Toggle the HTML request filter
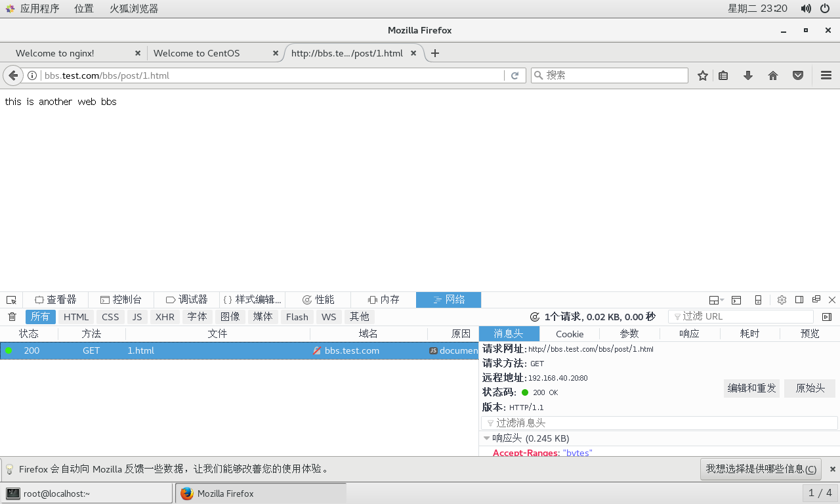 click(x=76, y=317)
